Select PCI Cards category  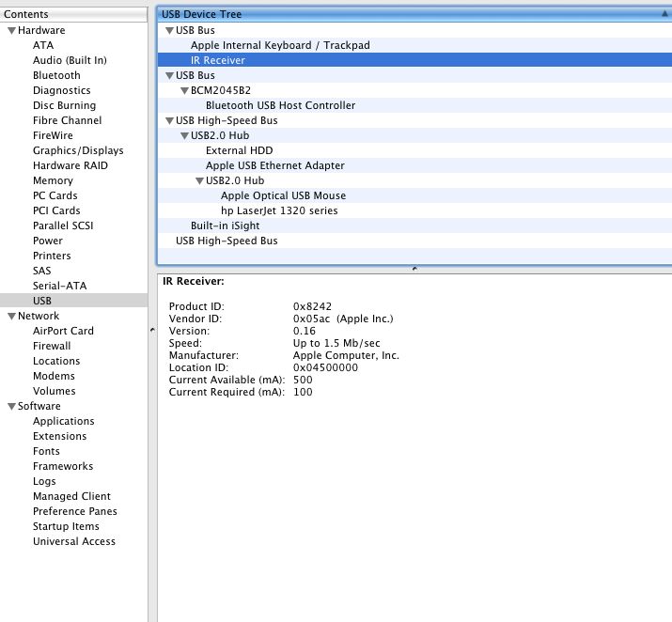(x=56, y=210)
